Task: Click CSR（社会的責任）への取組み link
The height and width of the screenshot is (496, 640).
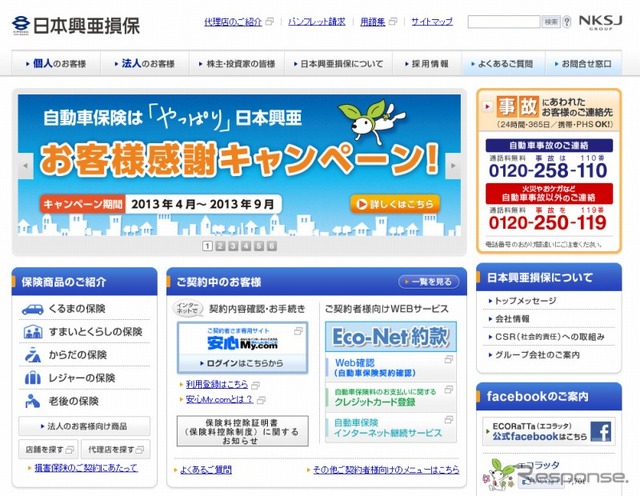Action: pos(549,337)
